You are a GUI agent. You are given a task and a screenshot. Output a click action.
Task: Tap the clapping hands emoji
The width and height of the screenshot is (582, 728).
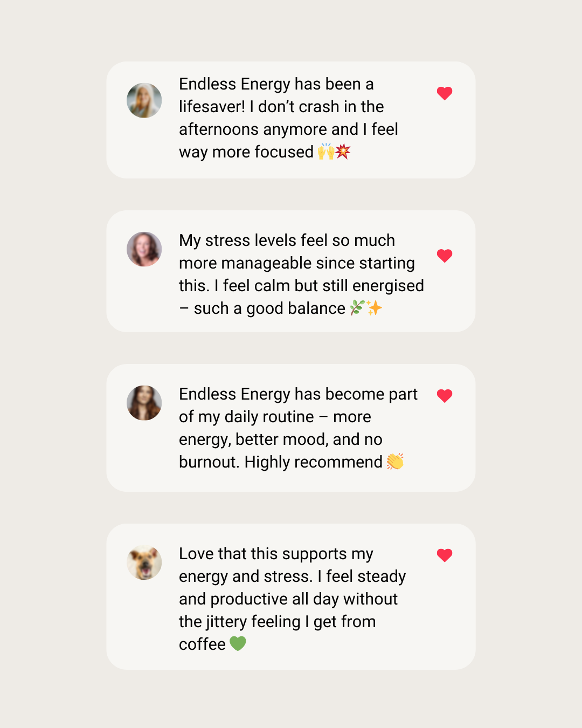pyautogui.click(x=395, y=462)
